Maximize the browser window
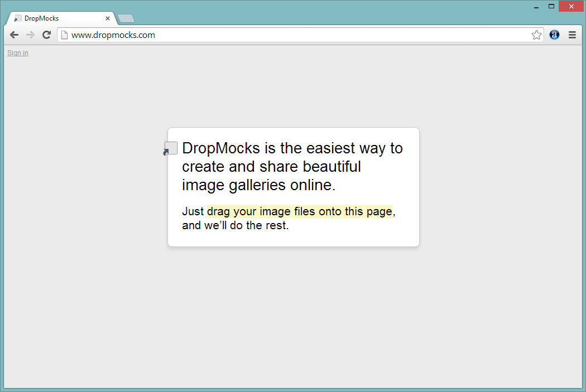This screenshot has height=392, width=586. tap(551, 6)
